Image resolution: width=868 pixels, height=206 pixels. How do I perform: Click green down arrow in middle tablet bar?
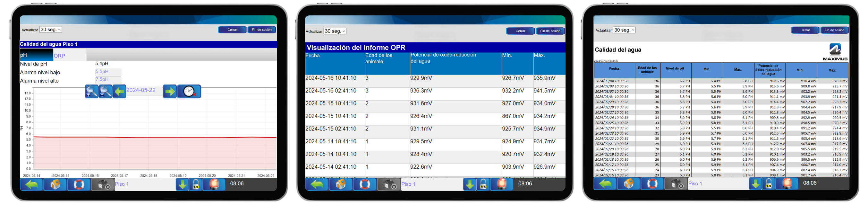pyautogui.click(x=470, y=184)
